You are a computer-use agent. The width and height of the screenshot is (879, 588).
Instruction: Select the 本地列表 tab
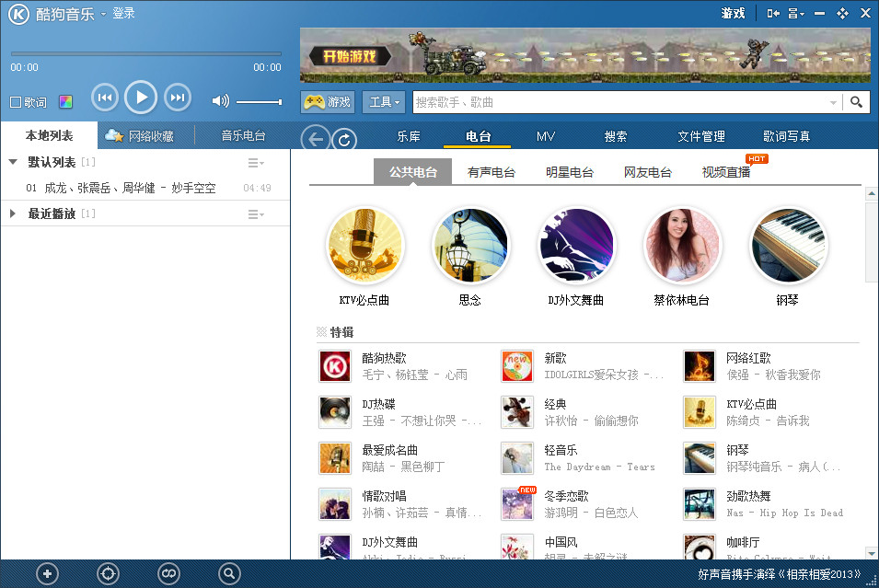(50, 135)
